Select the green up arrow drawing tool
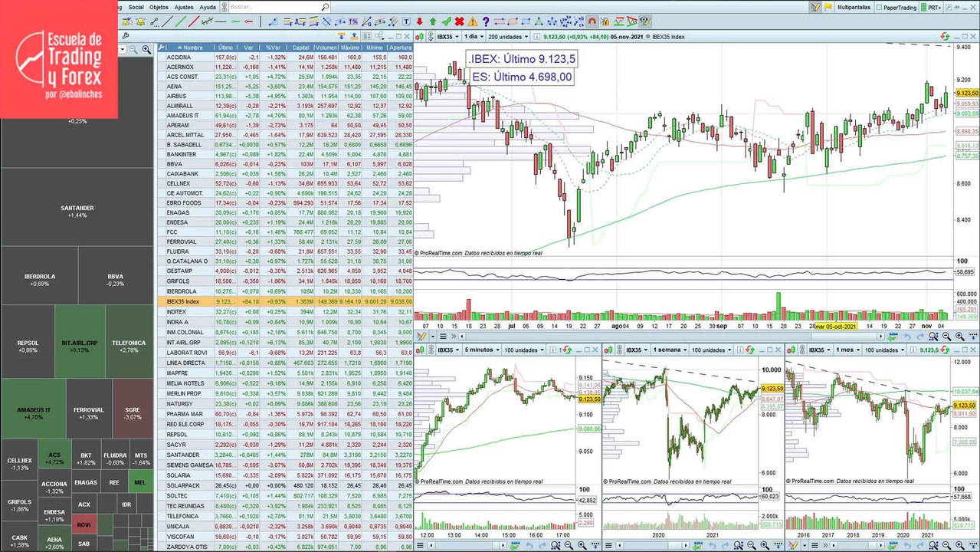This screenshot has height=552, width=980. pos(433,22)
